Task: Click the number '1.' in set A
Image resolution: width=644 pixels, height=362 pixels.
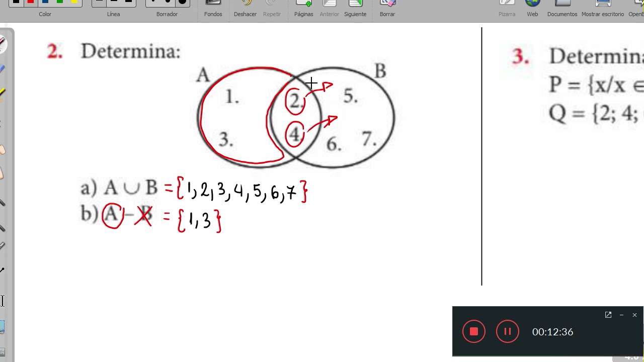Action: (231, 97)
